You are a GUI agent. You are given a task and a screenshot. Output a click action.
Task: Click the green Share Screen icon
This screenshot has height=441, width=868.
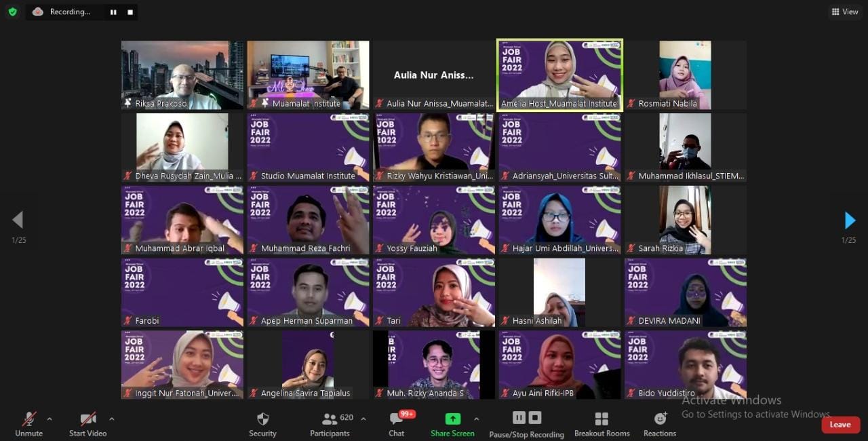(x=452, y=419)
